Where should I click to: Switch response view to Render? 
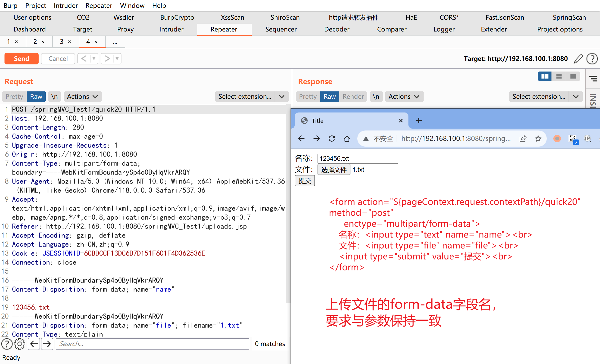click(x=353, y=97)
